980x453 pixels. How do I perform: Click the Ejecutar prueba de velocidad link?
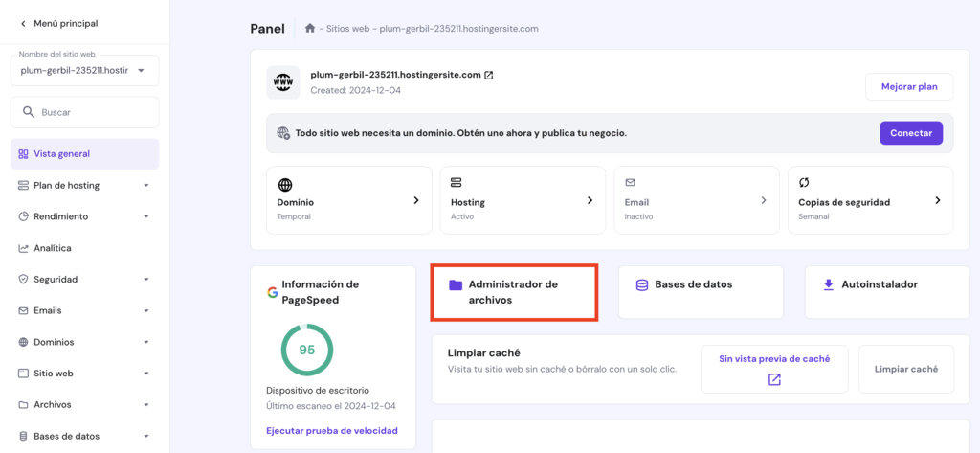click(331, 431)
